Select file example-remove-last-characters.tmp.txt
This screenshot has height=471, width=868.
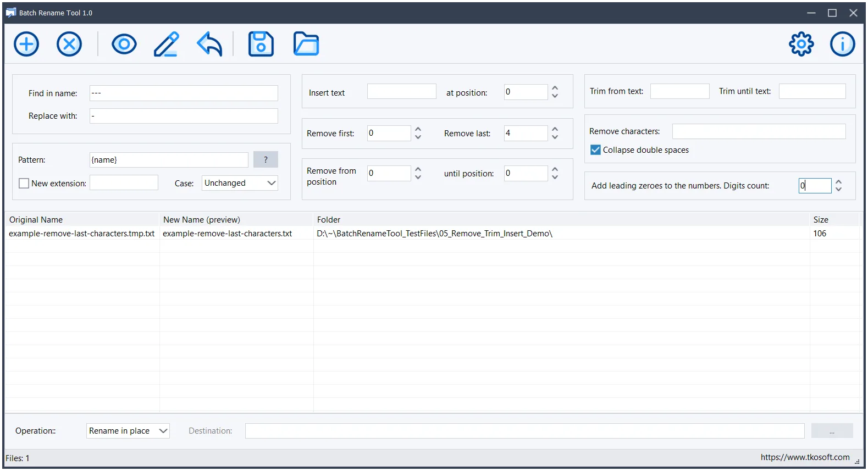click(x=81, y=234)
